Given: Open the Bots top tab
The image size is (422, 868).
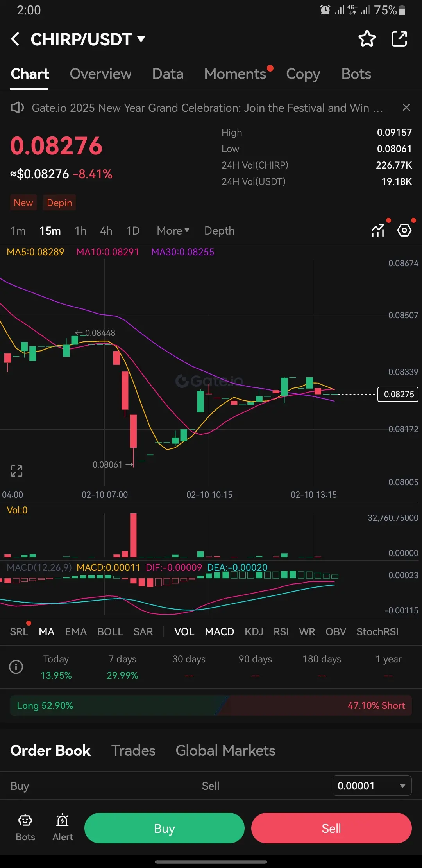Looking at the screenshot, I should coord(356,74).
